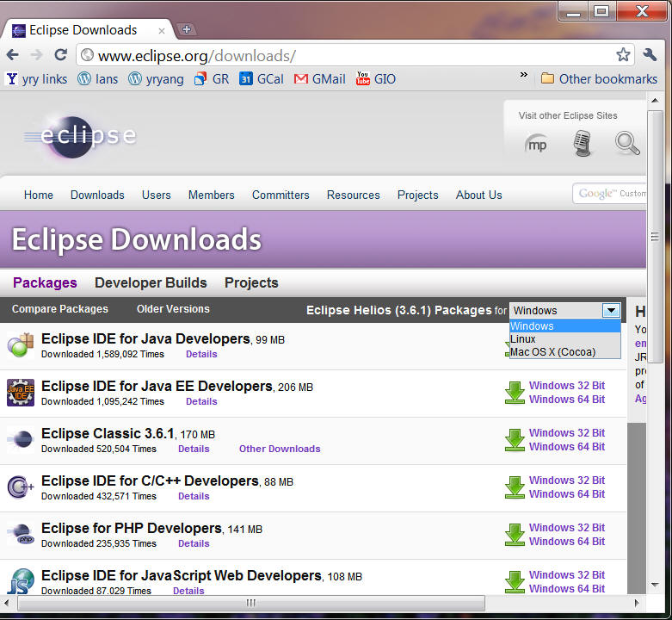Screen dimensions: 672x620
Task: Visit the Eclipse Marketplace mp icon
Action: coord(536,144)
